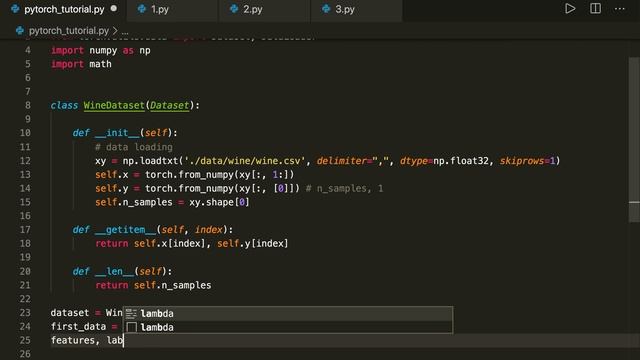Open the 2.py tab
Screen dimensions: 640x360
point(264,9)
